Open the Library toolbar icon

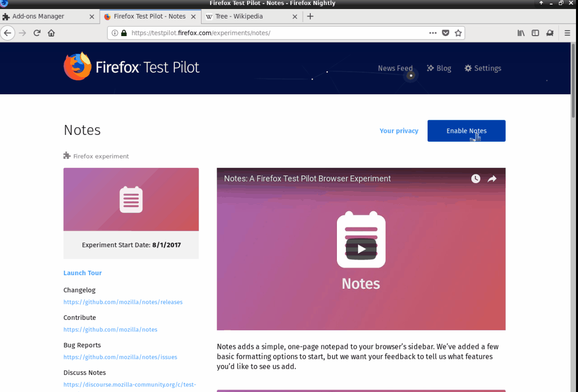tap(521, 33)
